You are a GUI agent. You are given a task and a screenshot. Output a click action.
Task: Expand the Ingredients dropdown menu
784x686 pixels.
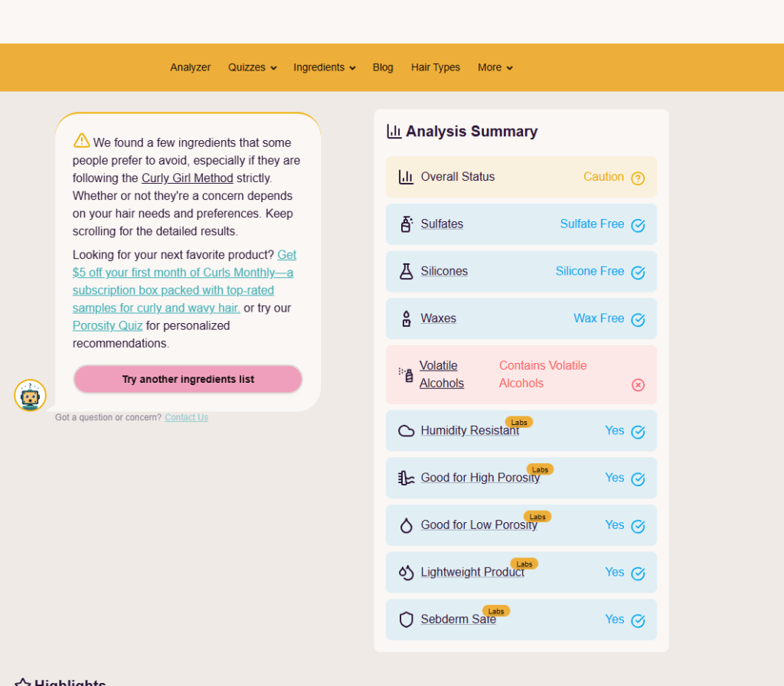324,67
